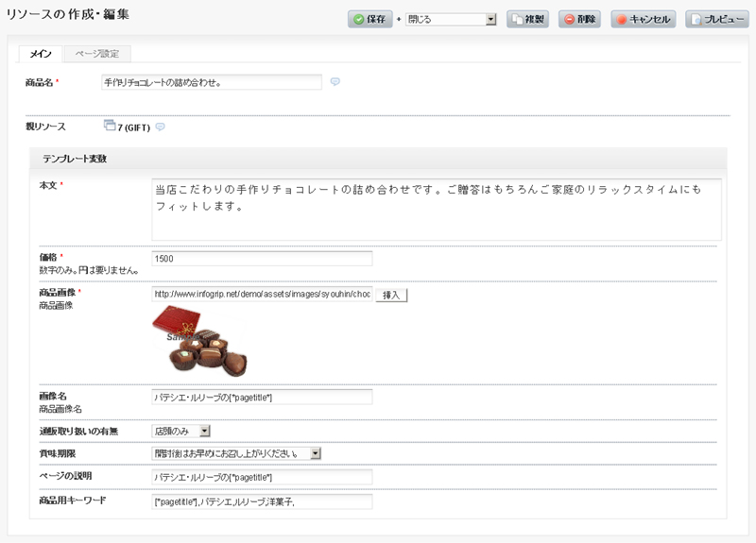This screenshot has width=756, height=543.
Task: Click the 数字のみ。円は要りません。 hint text
Action: [89, 270]
